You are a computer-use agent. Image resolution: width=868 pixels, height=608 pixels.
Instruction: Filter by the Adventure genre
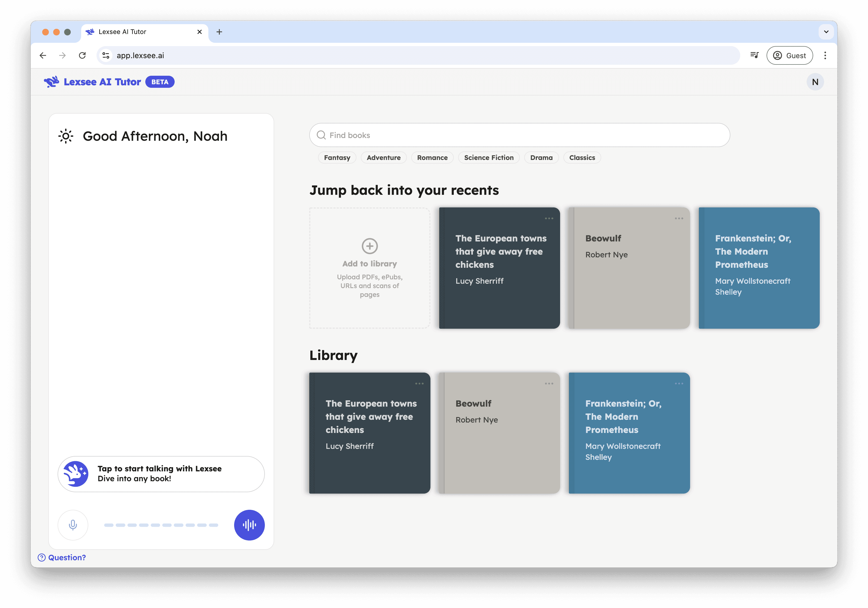(x=383, y=157)
